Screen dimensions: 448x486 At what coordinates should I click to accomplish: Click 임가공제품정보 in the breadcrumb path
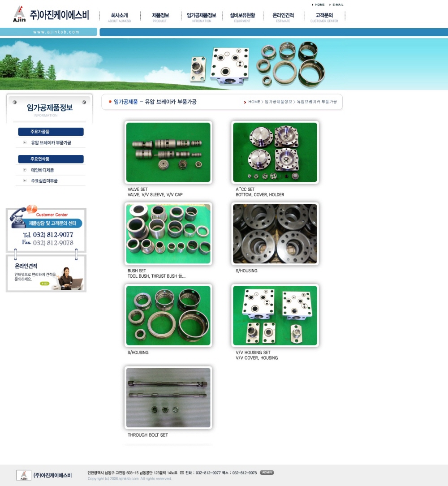tap(278, 102)
